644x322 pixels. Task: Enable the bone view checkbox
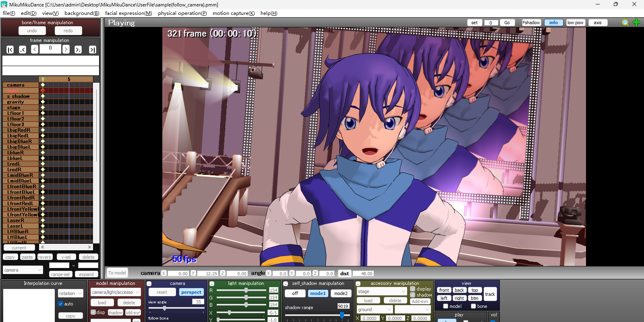pyautogui.click(x=474, y=306)
